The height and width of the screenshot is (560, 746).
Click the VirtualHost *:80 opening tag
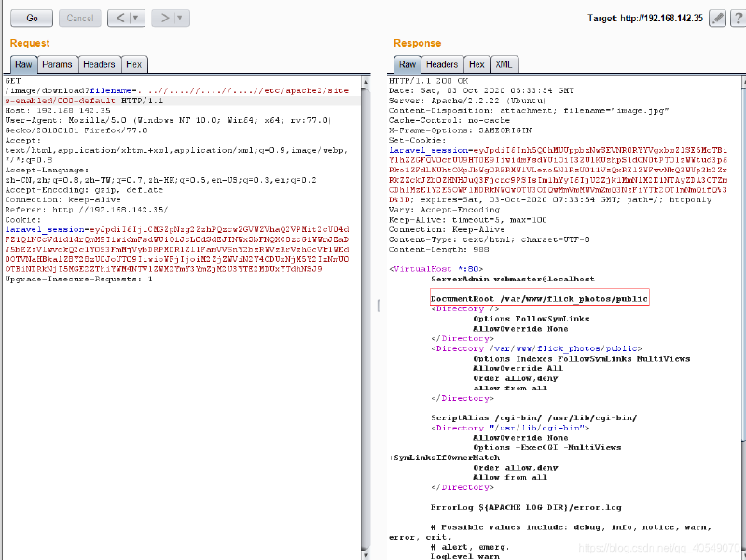tap(435, 269)
